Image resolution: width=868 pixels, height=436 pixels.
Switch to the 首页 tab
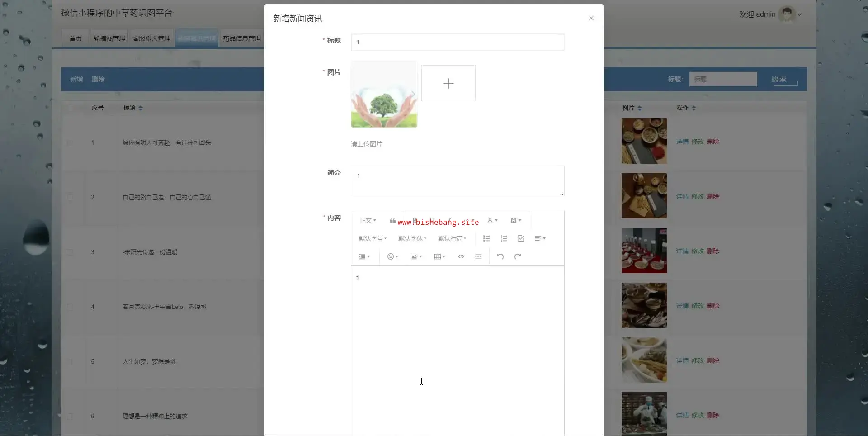tap(75, 38)
